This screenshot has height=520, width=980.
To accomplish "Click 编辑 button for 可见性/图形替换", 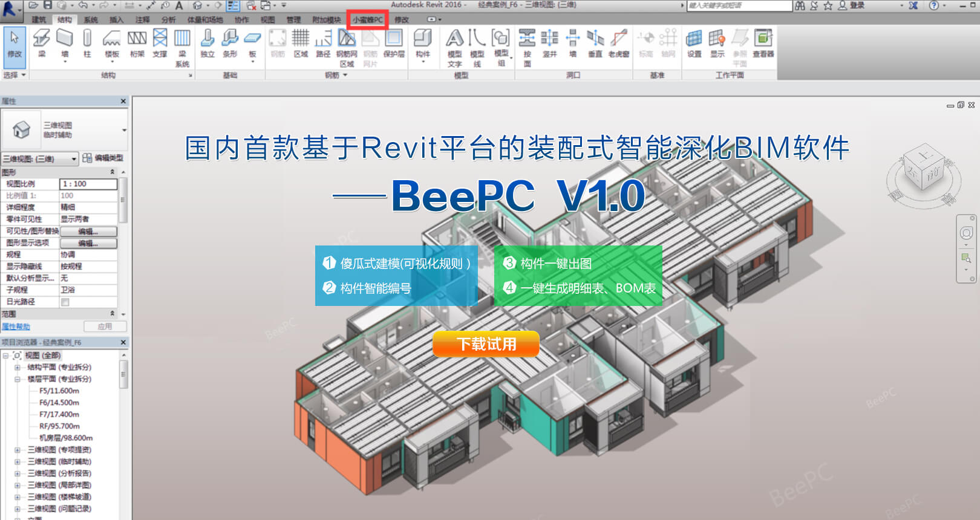I will tap(88, 232).
